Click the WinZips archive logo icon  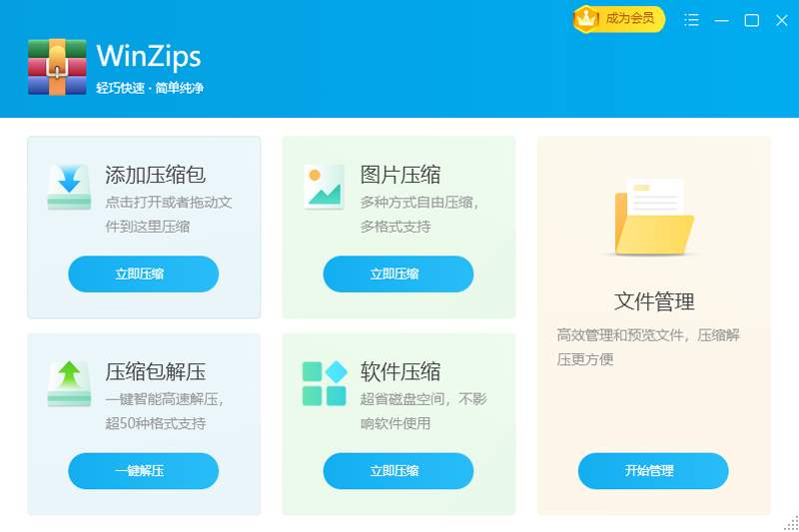click(x=57, y=67)
